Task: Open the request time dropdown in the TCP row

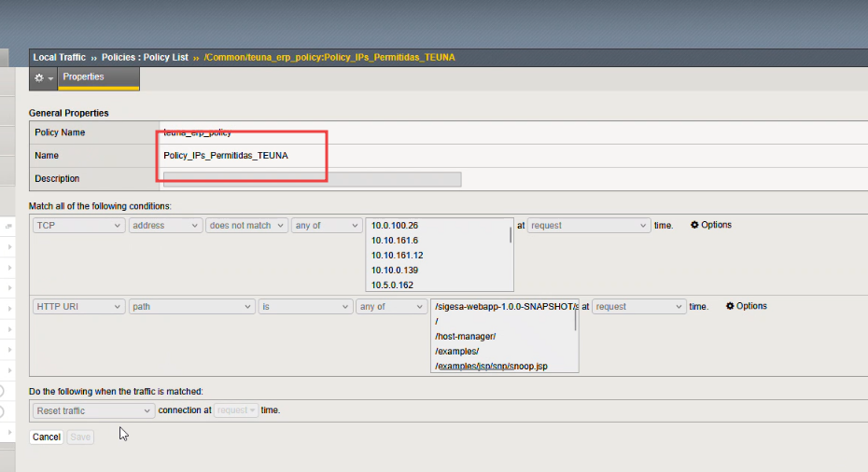Action: [588, 226]
